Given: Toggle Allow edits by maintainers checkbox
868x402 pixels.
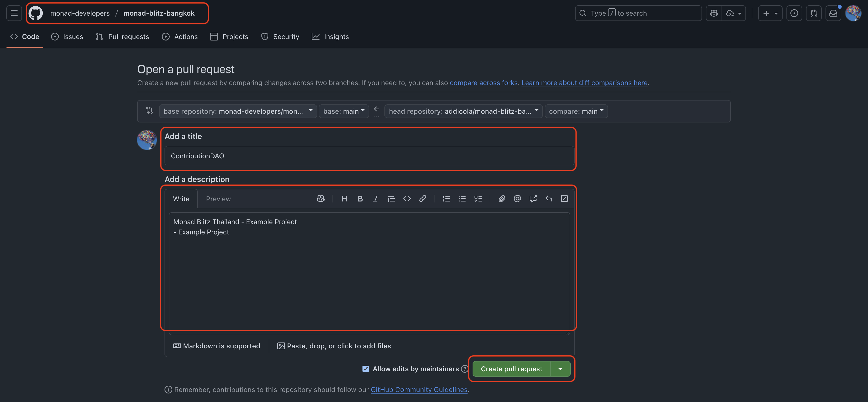Looking at the screenshot, I should coord(366,369).
